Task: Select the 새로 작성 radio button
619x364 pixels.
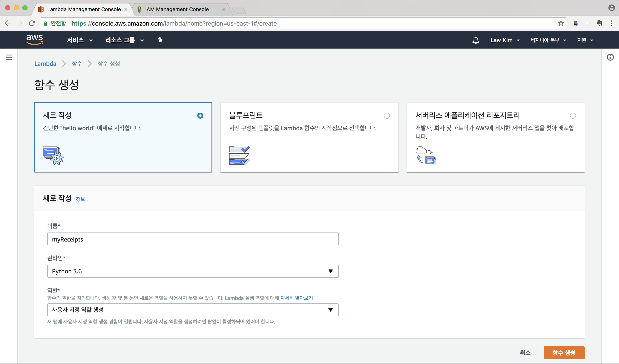Action: pos(200,116)
